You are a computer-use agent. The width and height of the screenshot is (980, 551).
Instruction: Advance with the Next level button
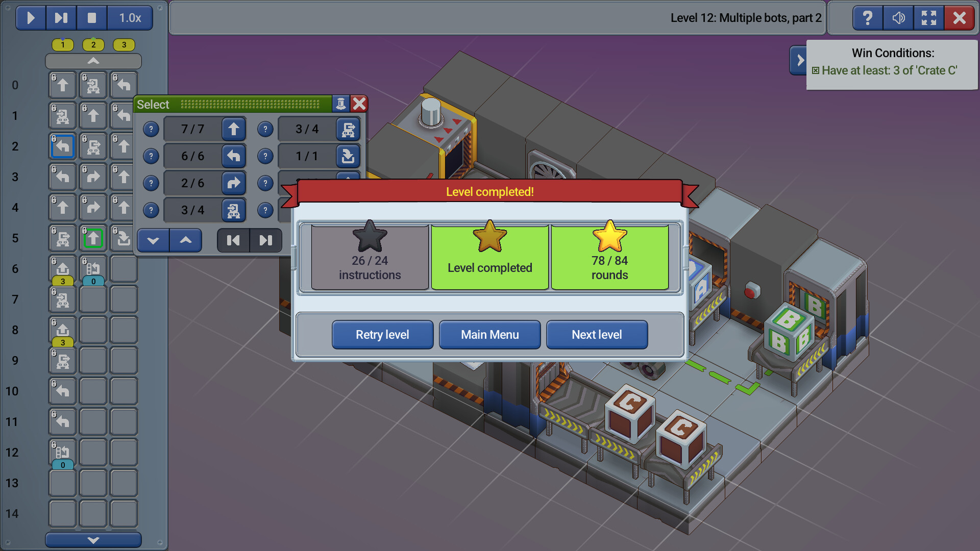(596, 334)
